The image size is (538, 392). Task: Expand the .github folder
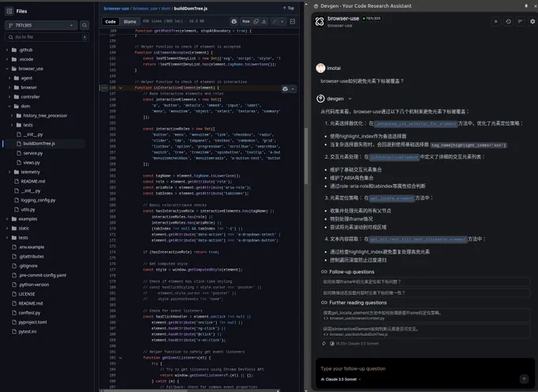[x=7, y=50]
